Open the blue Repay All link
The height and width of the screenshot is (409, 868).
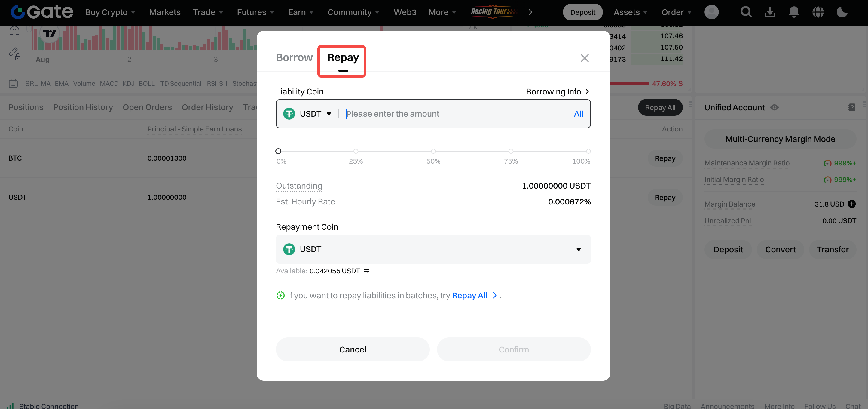tap(469, 295)
